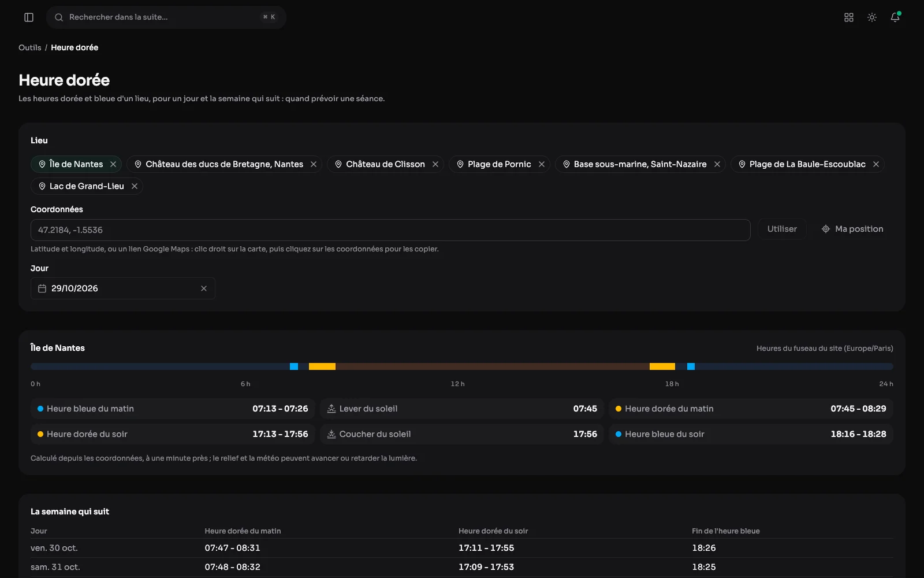Clear the date 29/10/2026
The height and width of the screenshot is (578, 924).
(x=204, y=288)
